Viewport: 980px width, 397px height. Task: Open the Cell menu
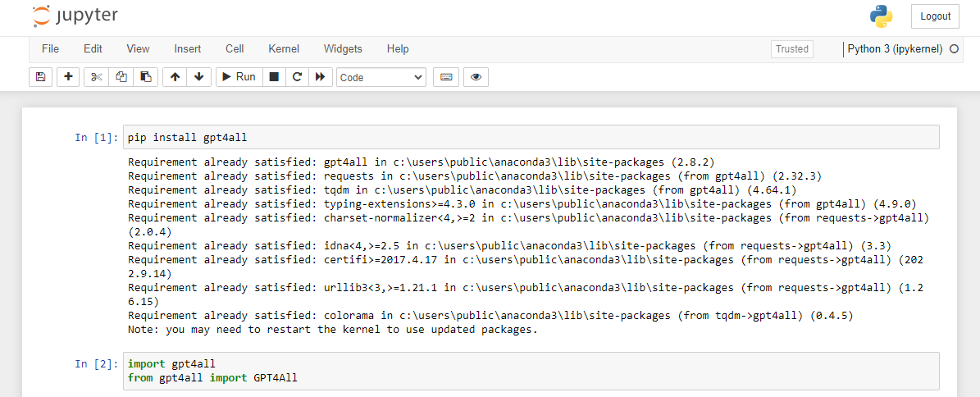click(235, 48)
